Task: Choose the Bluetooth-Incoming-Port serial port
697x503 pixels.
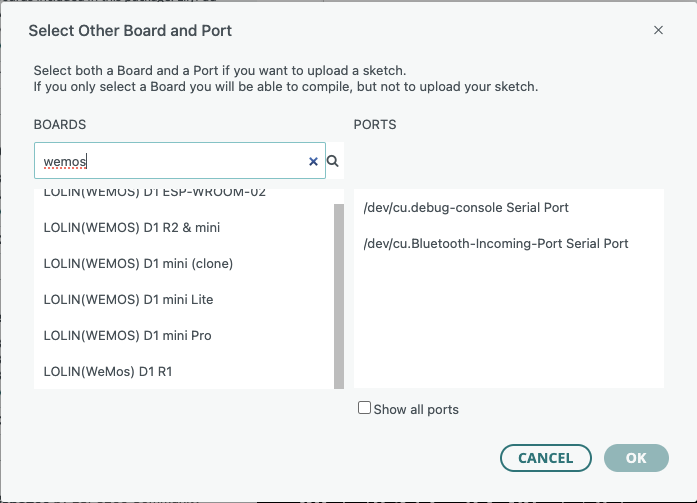Action: [x=496, y=244]
